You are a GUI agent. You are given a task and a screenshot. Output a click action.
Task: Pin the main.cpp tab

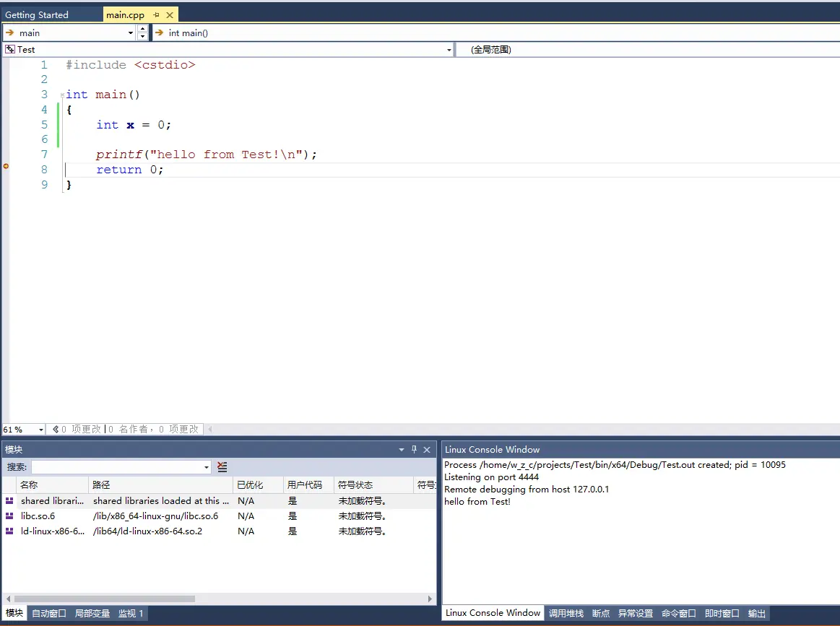(x=157, y=15)
